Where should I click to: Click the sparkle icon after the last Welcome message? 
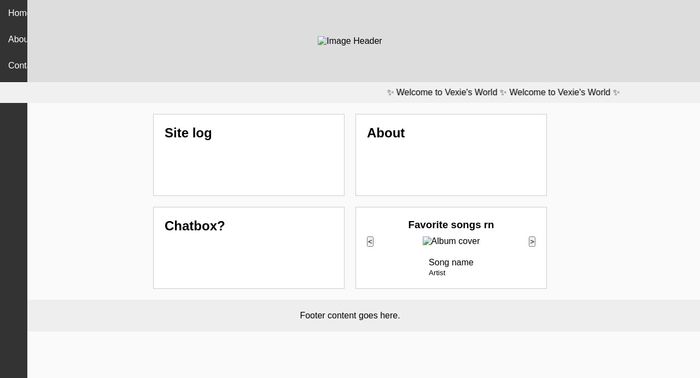(616, 92)
